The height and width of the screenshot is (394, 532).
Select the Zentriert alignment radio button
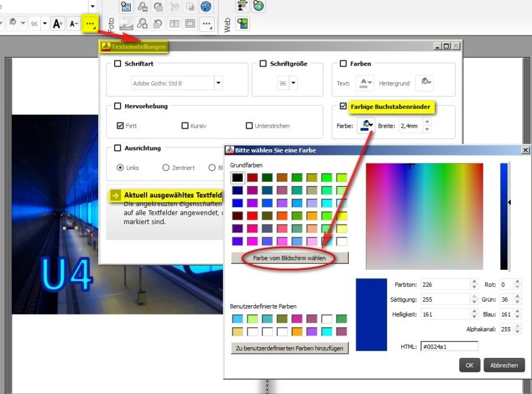tap(166, 167)
